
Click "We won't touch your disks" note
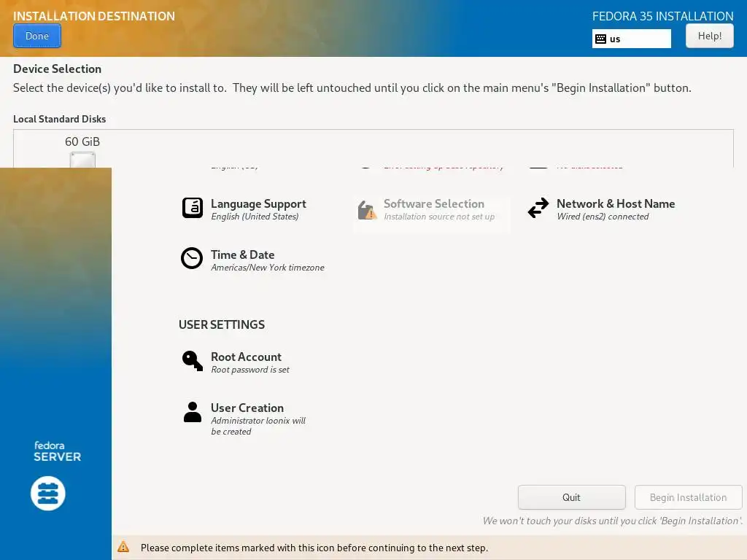(x=612, y=521)
